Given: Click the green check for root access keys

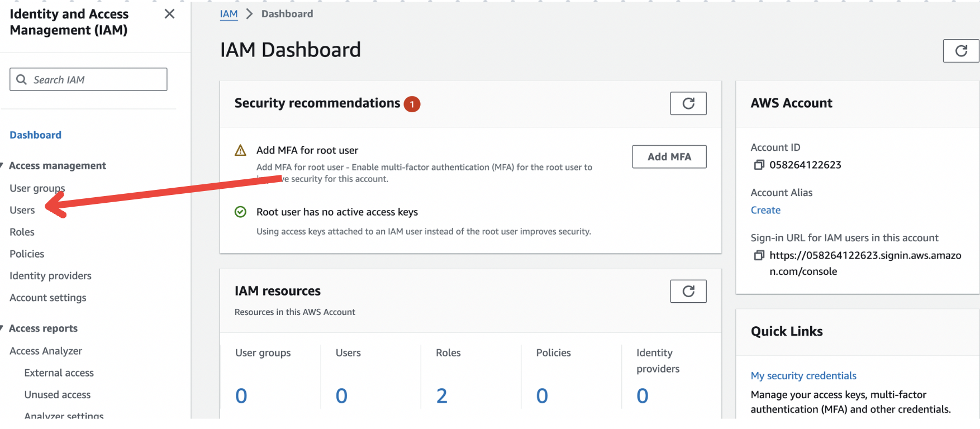Looking at the screenshot, I should click(240, 212).
